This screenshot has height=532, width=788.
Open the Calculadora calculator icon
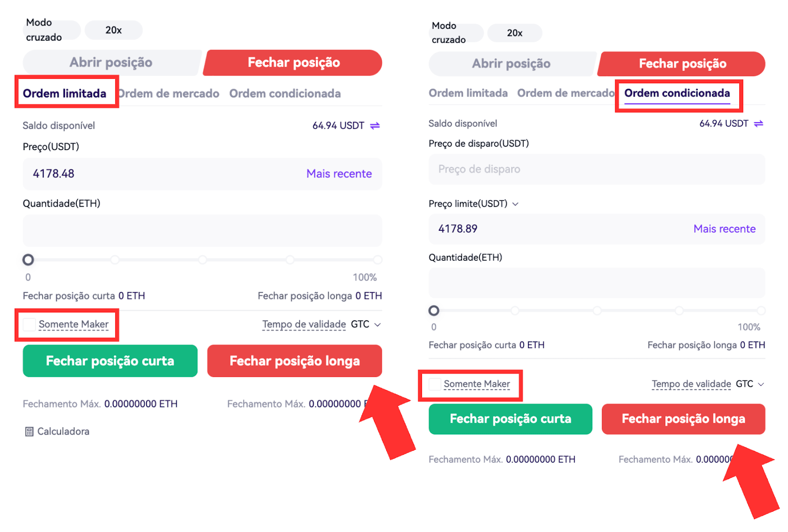[30, 432]
